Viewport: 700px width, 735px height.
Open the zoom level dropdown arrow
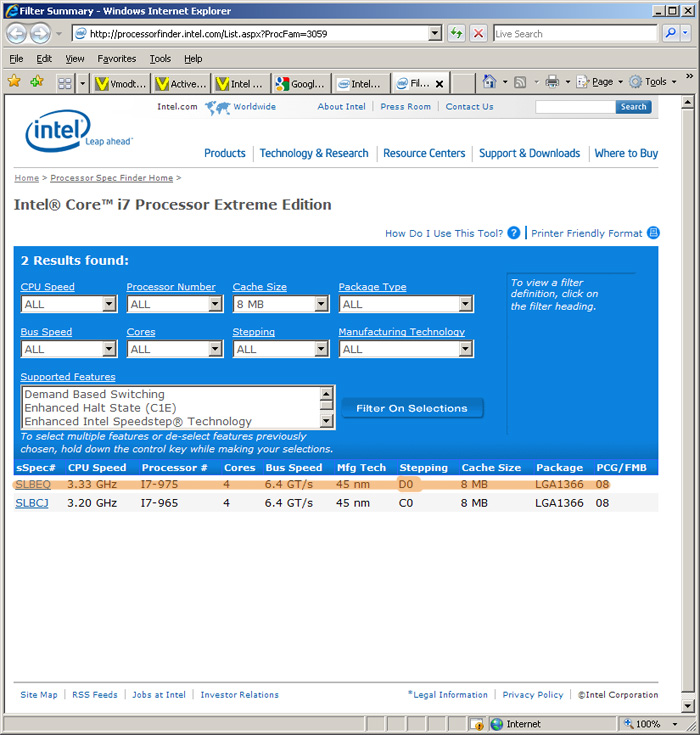[675, 724]
